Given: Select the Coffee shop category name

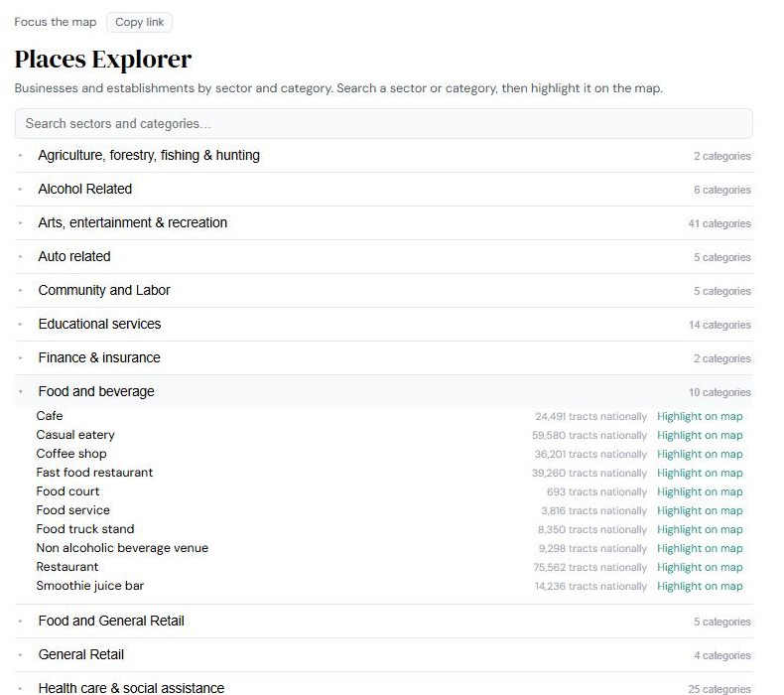Looking at the screenshot, I should coord(71,454).
